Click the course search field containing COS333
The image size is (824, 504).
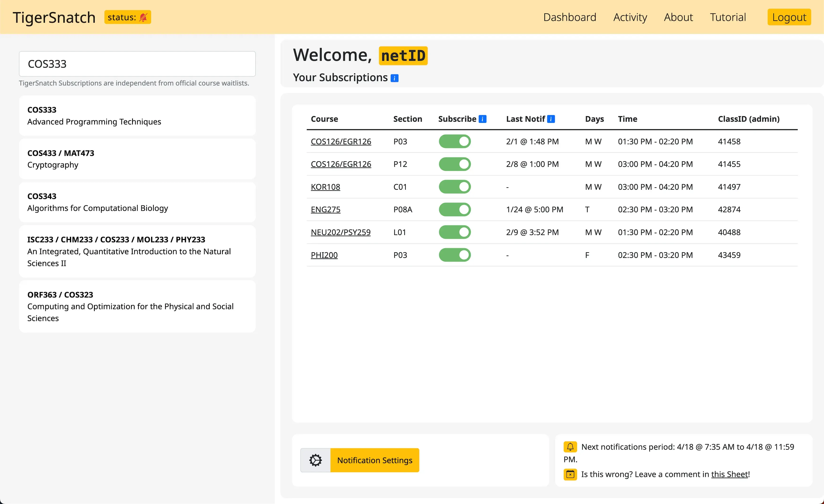tap(137, 64)
